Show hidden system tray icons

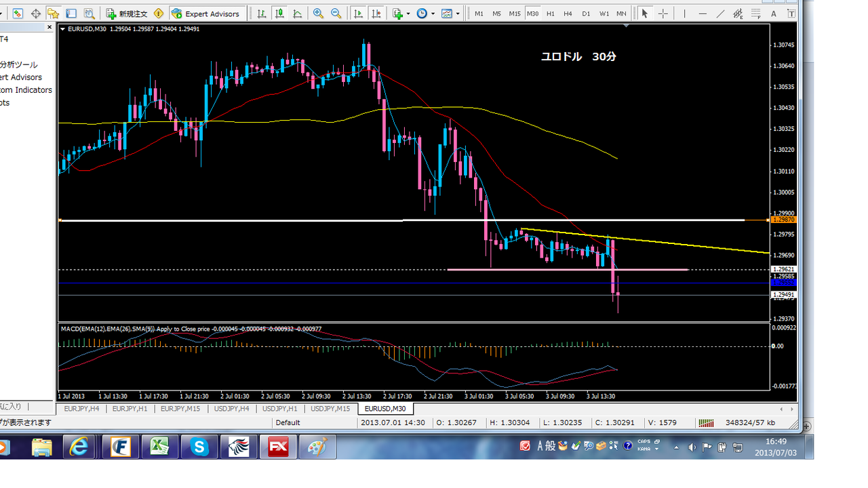coord(676,447)
